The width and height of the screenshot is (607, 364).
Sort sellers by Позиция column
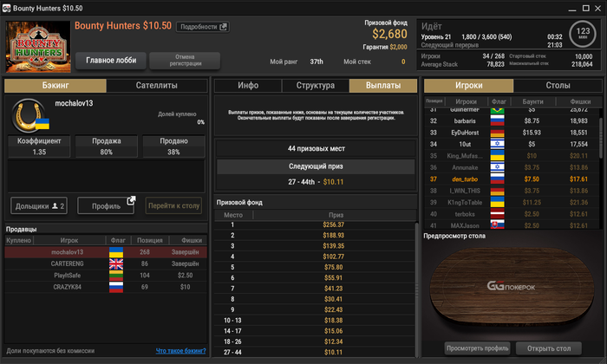pos(150,240)
